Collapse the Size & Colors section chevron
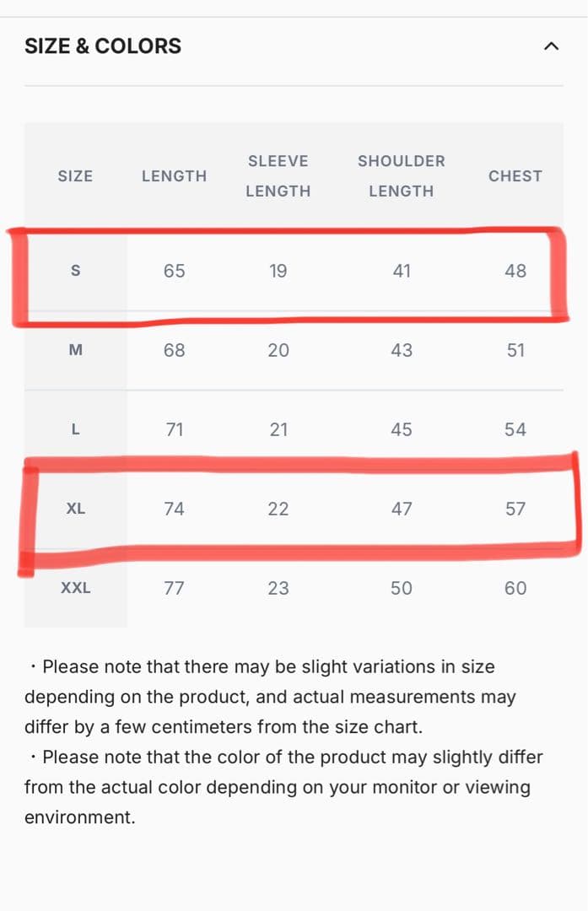 point(551,46)
